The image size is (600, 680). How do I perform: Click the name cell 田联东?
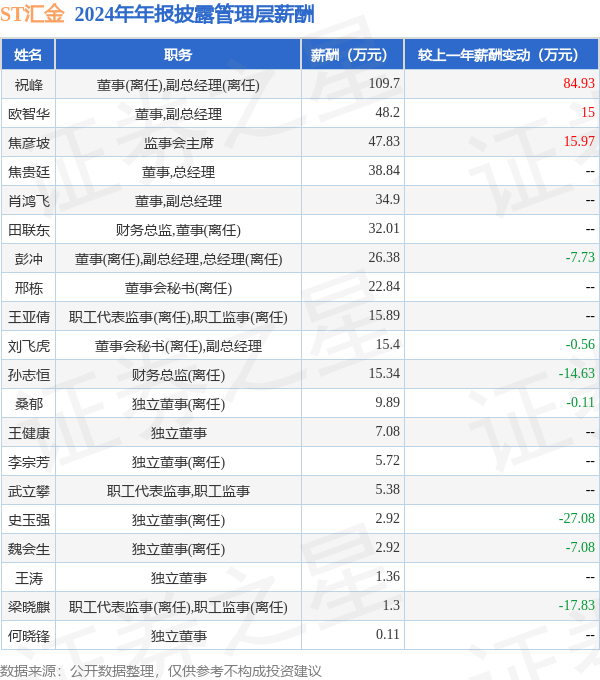click(x=29, y=230)
